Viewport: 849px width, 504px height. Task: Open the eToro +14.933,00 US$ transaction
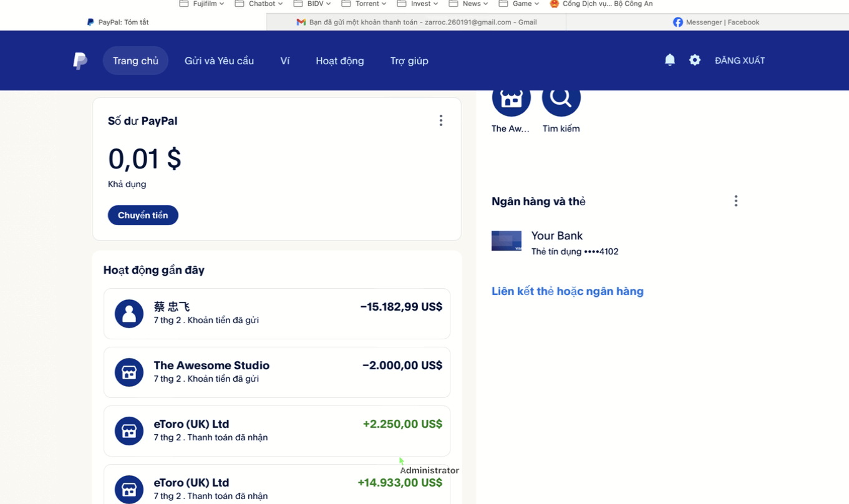click(277, 485)
